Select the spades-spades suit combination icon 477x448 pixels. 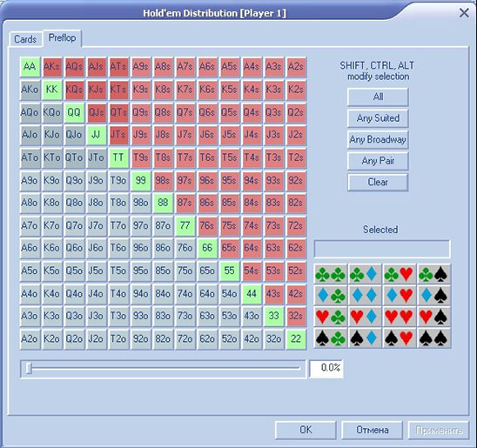tap(433, 338)
